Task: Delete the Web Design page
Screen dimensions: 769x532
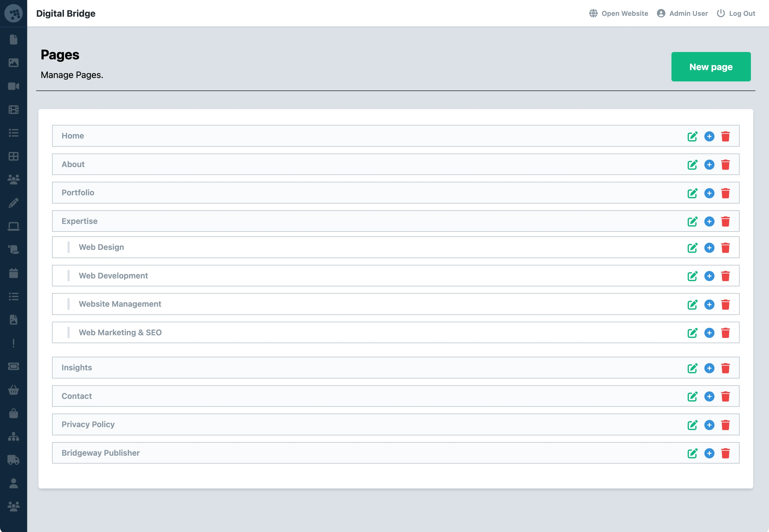Action: [725, 248]
